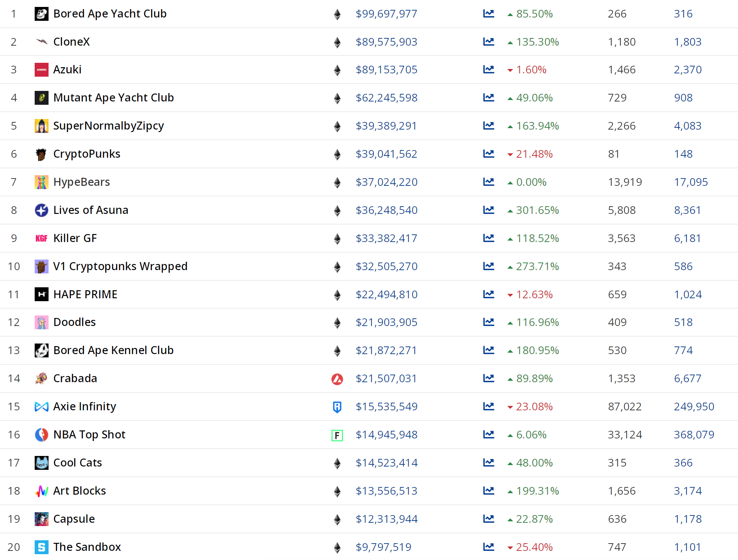Open the sales chart icon for Lives of Asuna
Image resolution: width=738 pixels, height=560 pixels.
click(x=489, y=210)
